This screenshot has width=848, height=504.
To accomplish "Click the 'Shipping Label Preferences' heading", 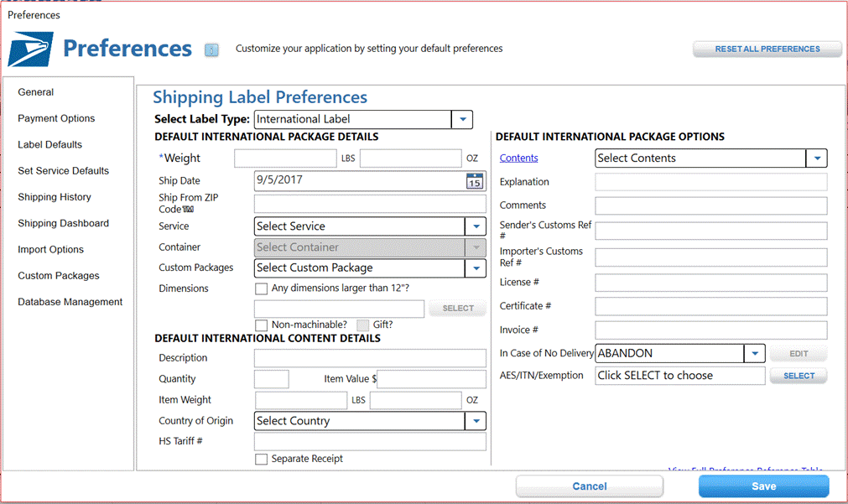I will 260,97.
